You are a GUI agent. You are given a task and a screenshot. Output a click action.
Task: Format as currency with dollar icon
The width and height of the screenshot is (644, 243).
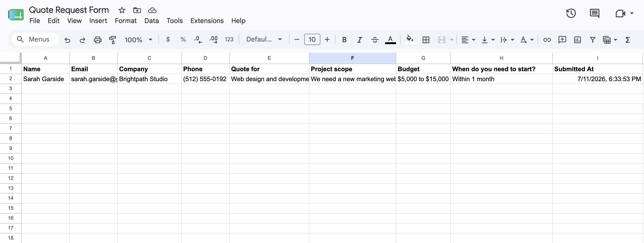click(168, 39)
